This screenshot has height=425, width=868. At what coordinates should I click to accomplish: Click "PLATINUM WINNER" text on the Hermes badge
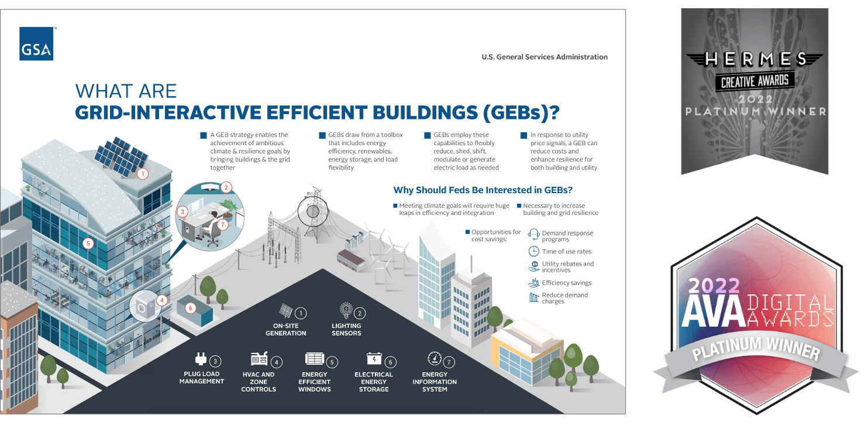[756, 111]
